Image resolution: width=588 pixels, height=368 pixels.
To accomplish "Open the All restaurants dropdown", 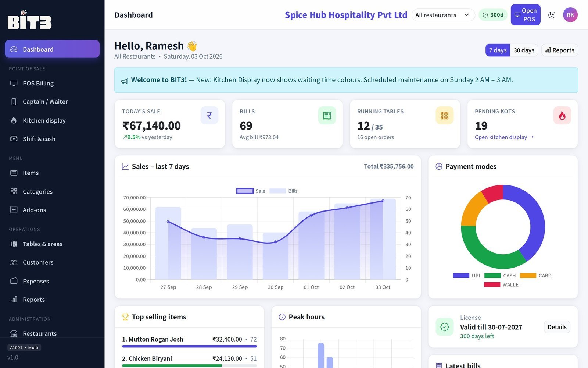I will click(443, 15).
